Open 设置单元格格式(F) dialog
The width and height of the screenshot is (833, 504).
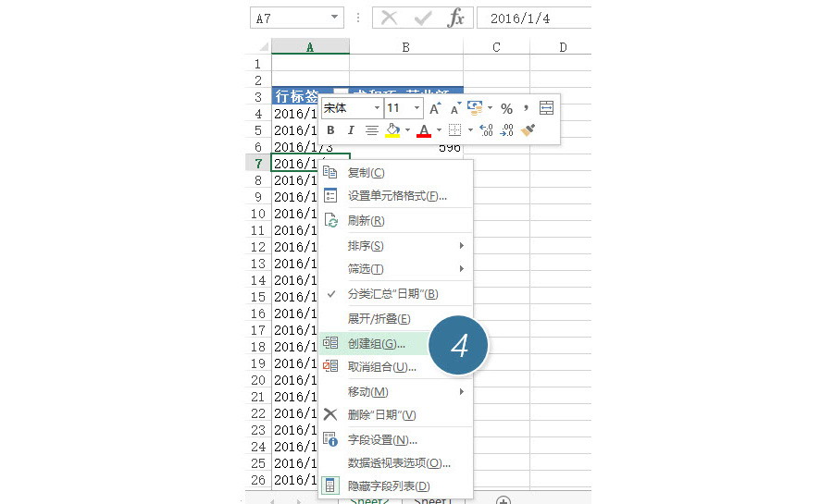click(x=396, y=196)
